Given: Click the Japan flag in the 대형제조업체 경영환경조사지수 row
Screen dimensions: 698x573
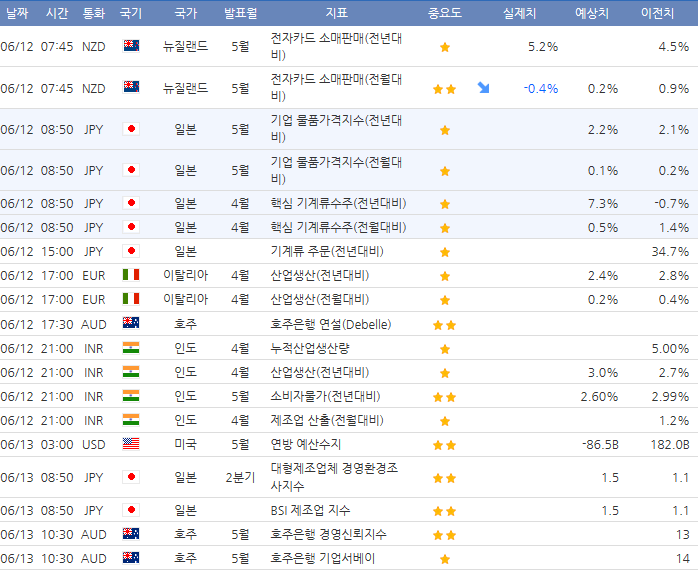Looking at the screenshot, I should pyautogui.click(x=131, y=477).
